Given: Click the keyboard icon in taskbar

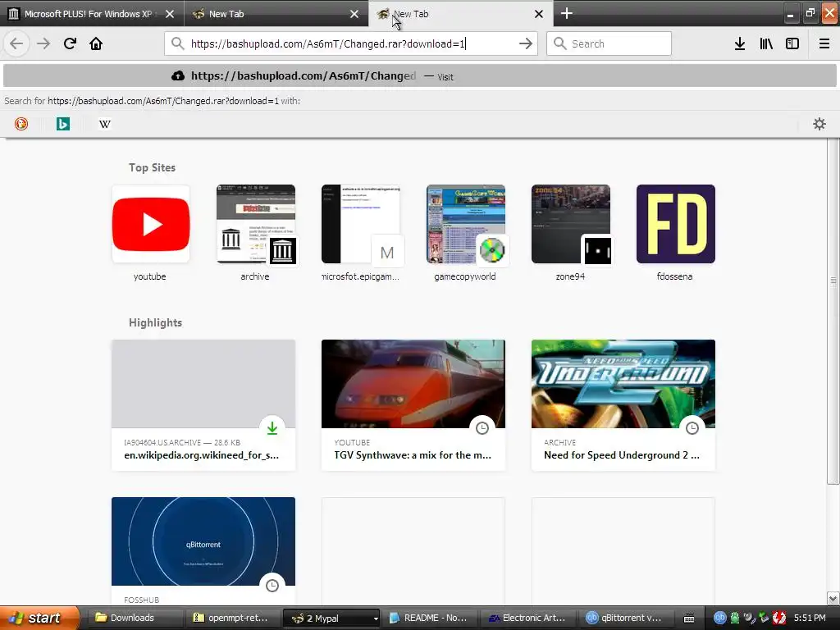Looking at the screenshot, I should [689, 619].
